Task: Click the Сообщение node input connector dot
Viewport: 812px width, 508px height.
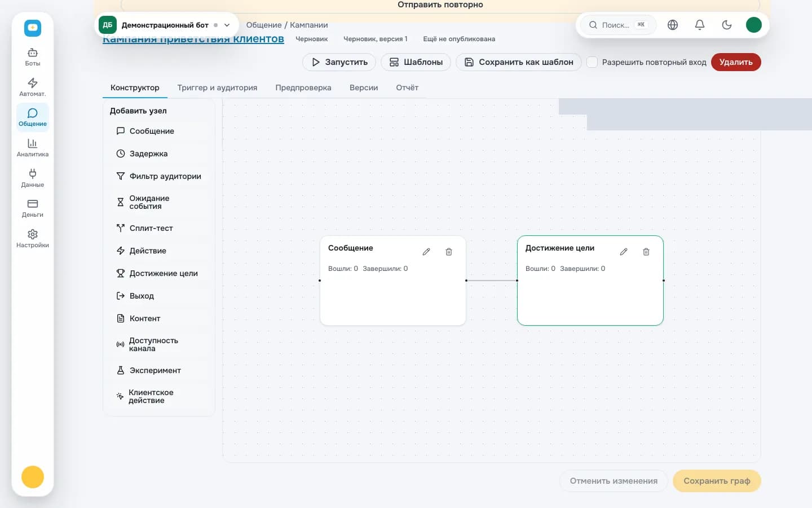Action: [320, 281]
